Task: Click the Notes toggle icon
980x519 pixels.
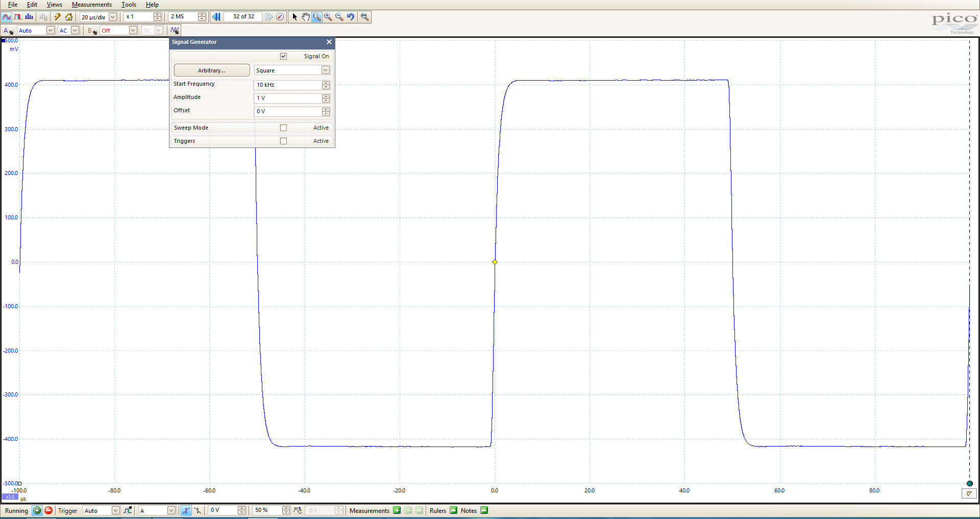Action: [484, 510]
